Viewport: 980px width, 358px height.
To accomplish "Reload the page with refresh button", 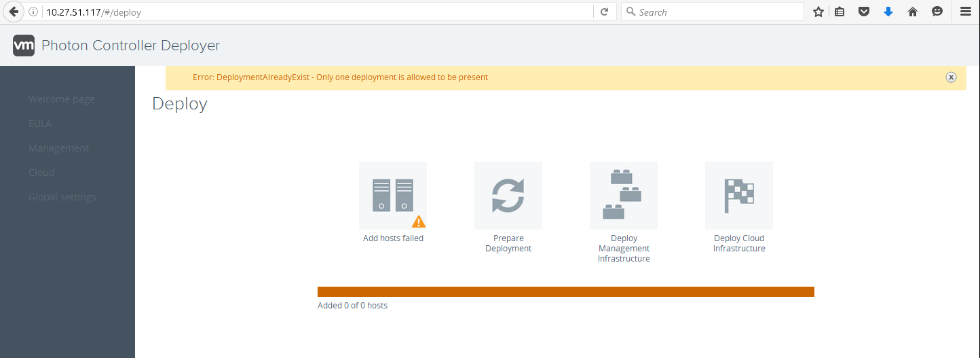I will [604, 12].
